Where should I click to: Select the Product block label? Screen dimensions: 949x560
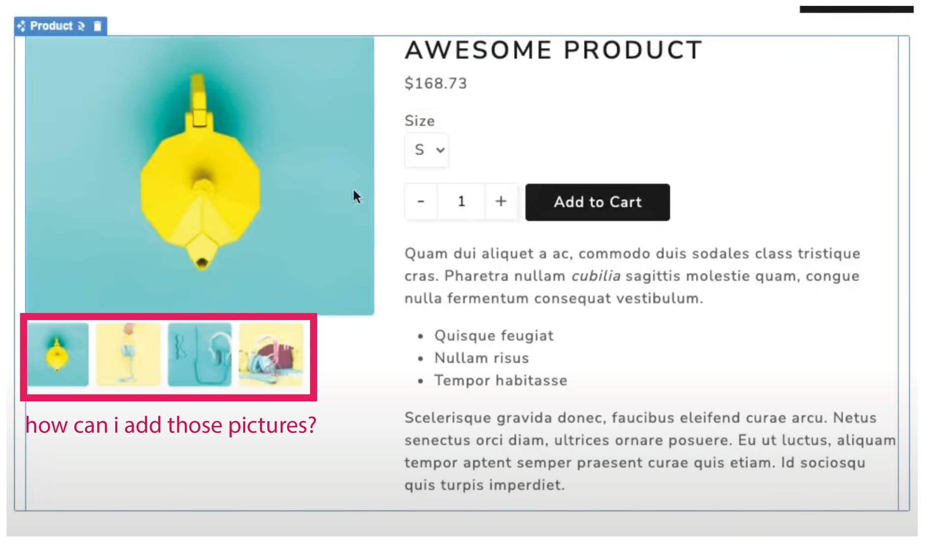51,26
